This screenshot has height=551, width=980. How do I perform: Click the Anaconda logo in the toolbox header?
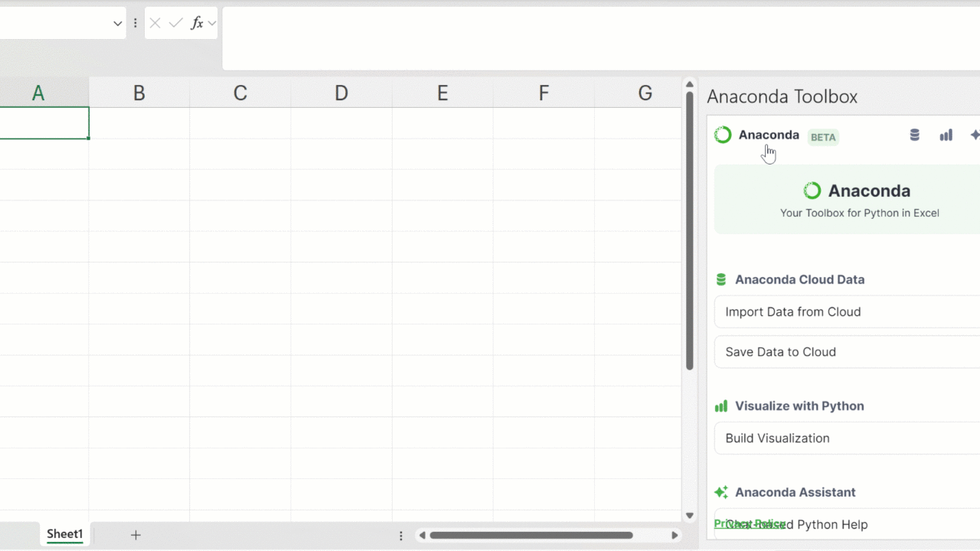tap(723, 135)
